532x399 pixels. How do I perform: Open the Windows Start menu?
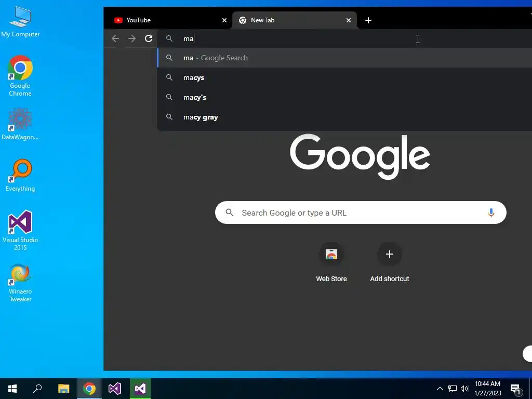tap(12, 389)
